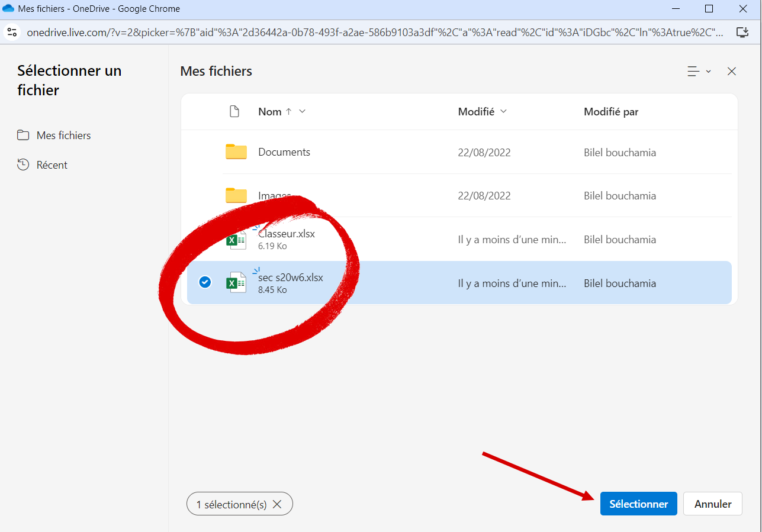Click the sec s20w6.xlsx file name
This screenshot has width=762, height=532.
(291, 278)
